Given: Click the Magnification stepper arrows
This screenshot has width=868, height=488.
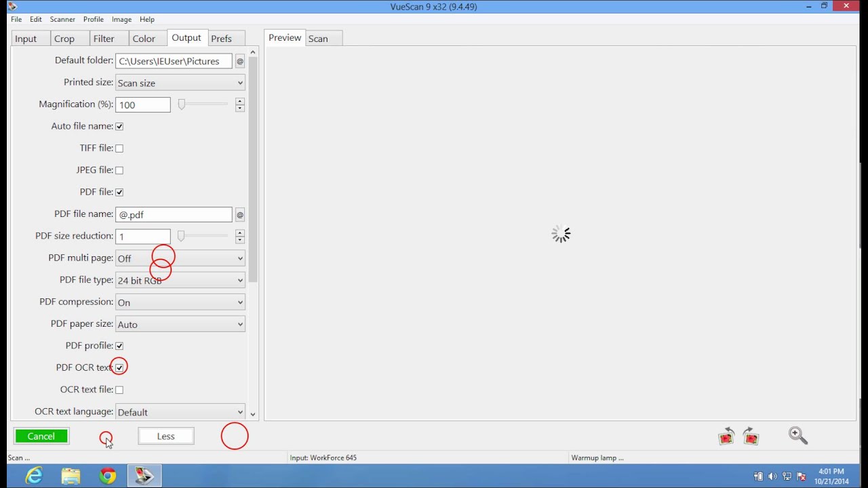Looking at the screenshot, I should pos(239,104).
